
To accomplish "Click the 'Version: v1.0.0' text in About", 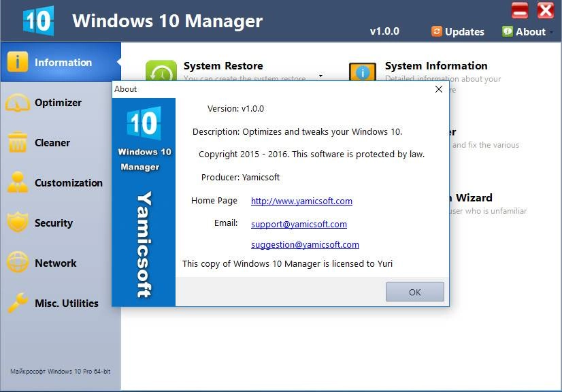I will click(x=235, y=109).
